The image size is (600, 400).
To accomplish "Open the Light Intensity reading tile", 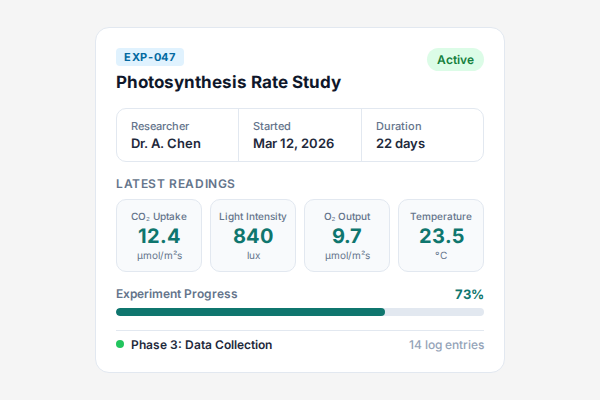I will tap(253, 236).
